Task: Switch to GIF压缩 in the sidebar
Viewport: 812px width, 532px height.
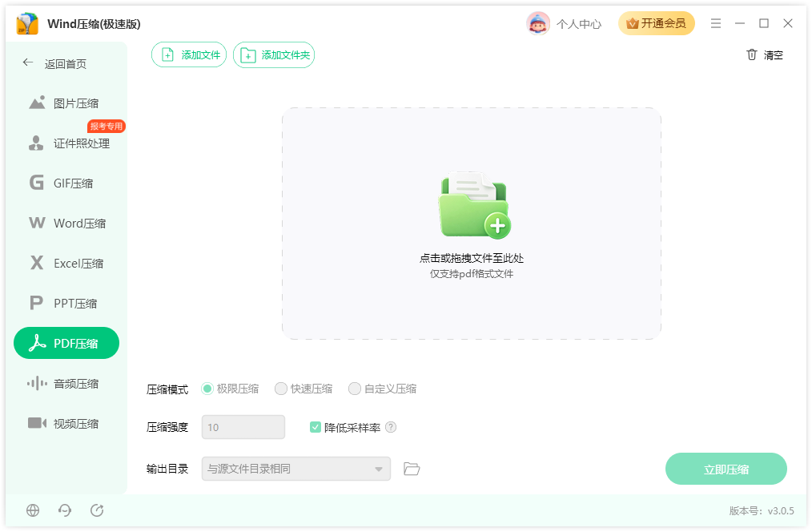Action: (x=66, y=183)
